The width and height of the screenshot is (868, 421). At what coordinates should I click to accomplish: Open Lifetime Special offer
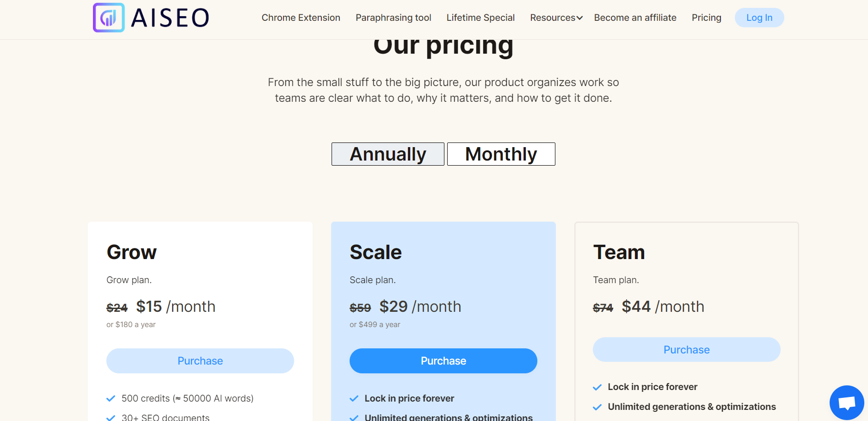pyautogui.click(x=480, y=18)
